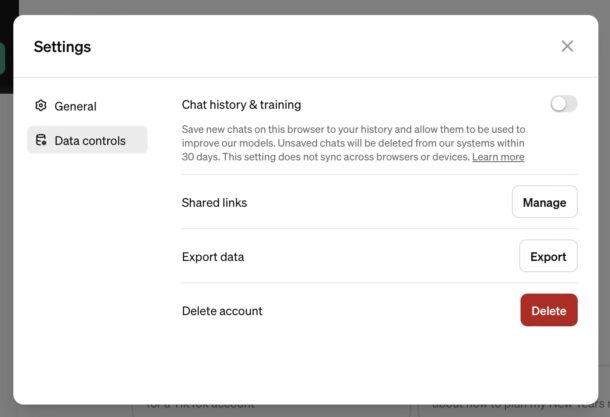This screenshot has height=417, width=610.
Task: Open the Learn more link
Action: pyautogui.click(x=498, y=157)
